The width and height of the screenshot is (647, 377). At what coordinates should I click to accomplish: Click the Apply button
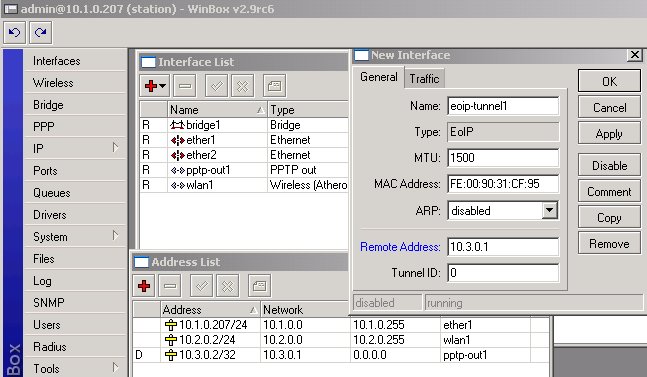[609, 134]
